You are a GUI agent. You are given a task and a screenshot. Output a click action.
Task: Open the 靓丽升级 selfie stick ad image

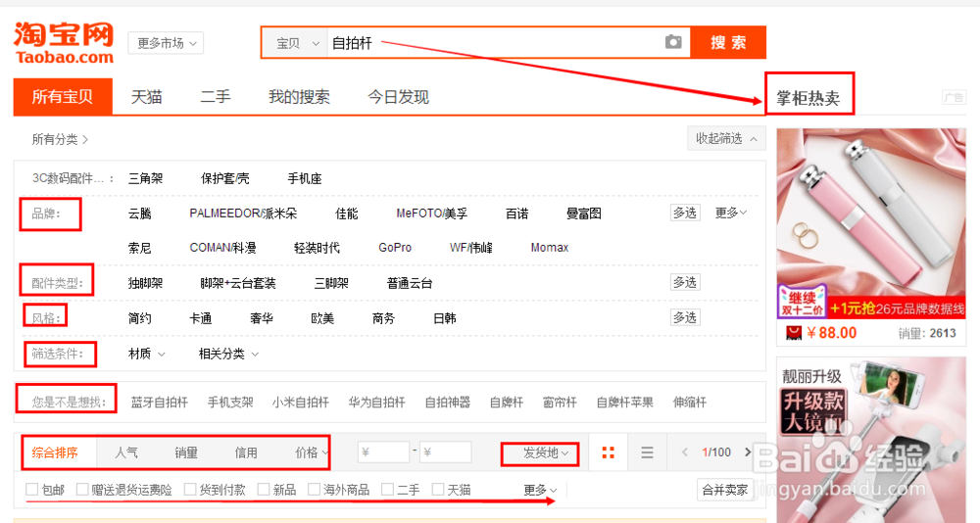870,440
